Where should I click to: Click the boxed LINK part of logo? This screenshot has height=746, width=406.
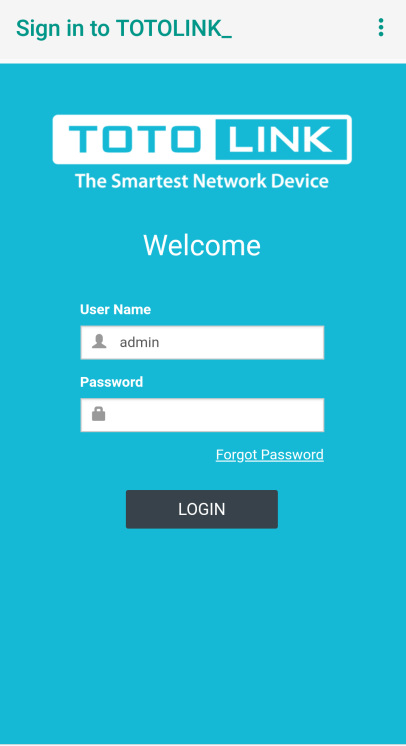coord(281,139)
